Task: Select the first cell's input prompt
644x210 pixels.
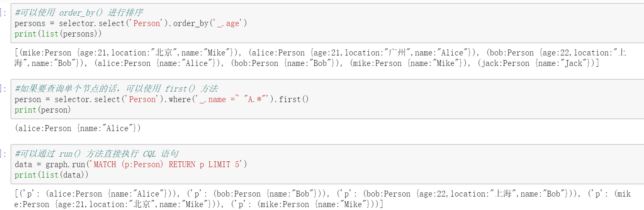Action: point(4,13)
